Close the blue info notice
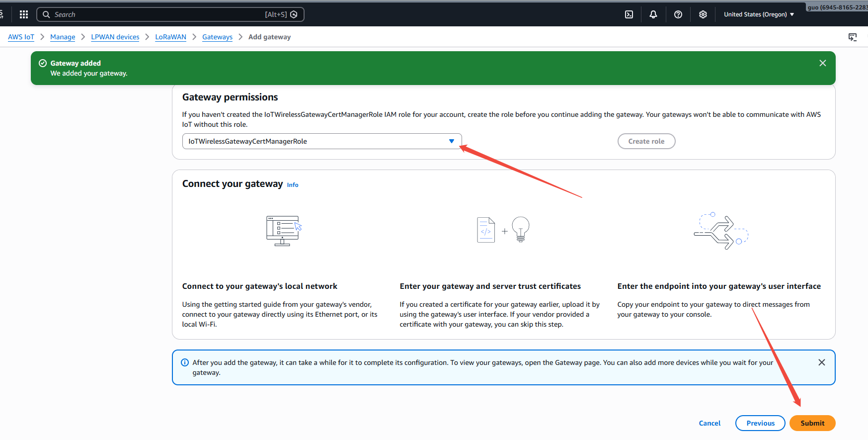Screen dimensions: 868x440 (x=822, y=362)
